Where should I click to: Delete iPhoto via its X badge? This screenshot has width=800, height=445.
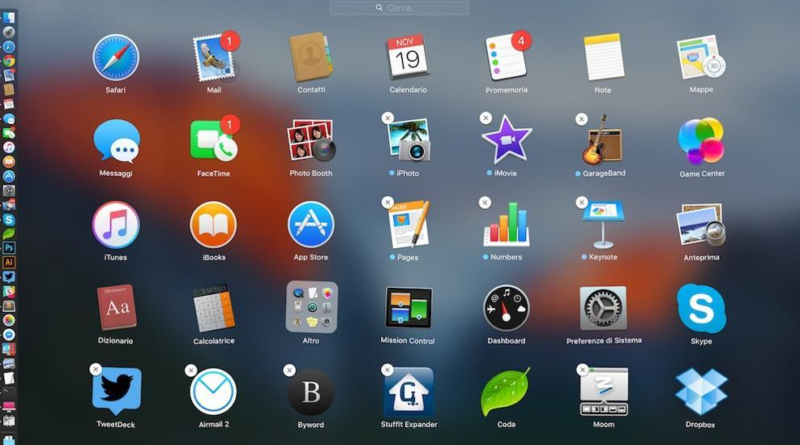tap(388, 118)
